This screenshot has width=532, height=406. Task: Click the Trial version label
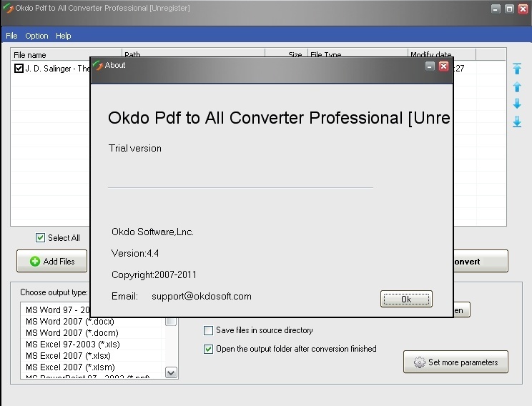point(135,148)
